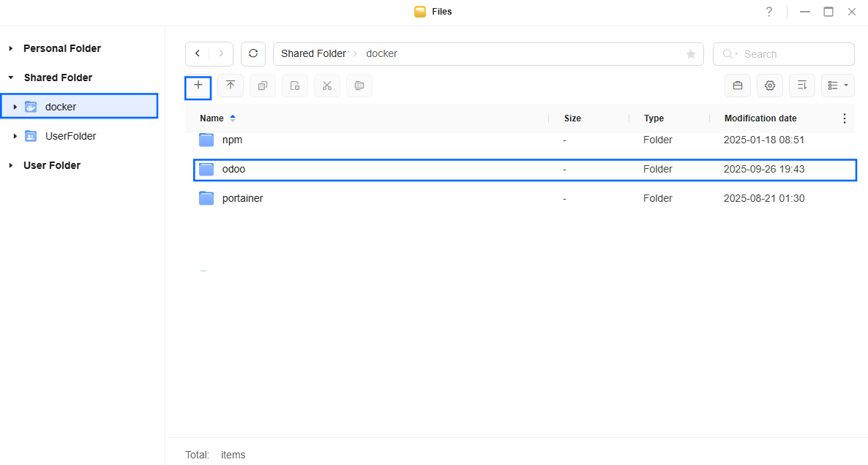Sort by the Modification date column header
This screenshot has height=465, width=868.
pos(760,118)
